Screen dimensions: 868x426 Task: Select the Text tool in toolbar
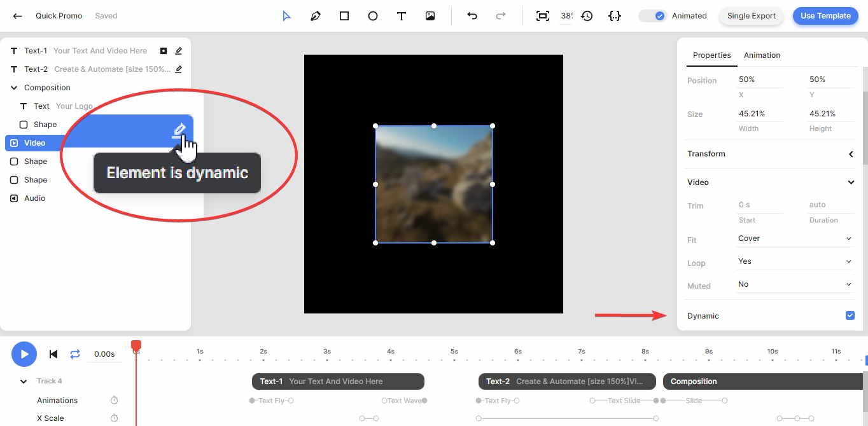(402, 16)
